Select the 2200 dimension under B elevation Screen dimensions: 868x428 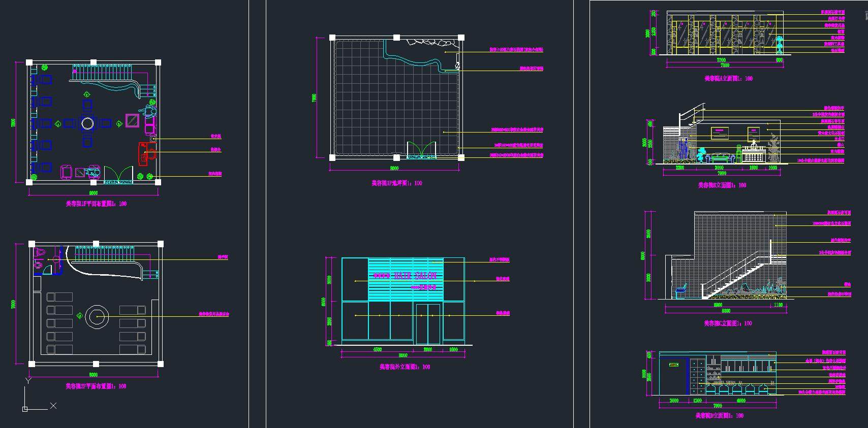tap(679, 168)
